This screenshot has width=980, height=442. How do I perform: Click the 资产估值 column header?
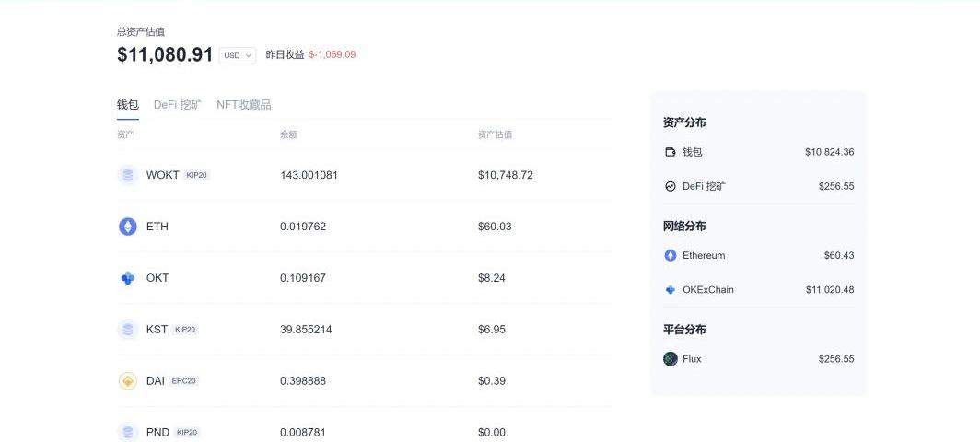coord(495,134)
